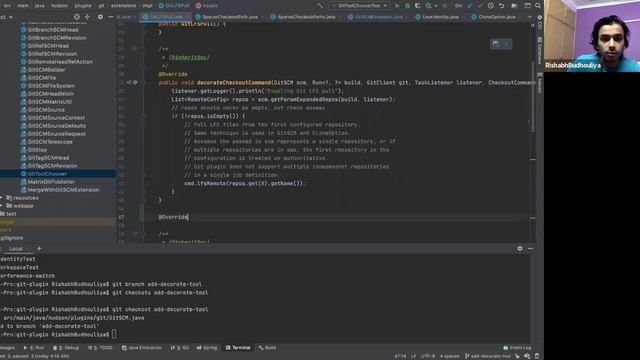The image size is (640, 360).
Task: Open the Debug tool window
Action: pos(66,348)
